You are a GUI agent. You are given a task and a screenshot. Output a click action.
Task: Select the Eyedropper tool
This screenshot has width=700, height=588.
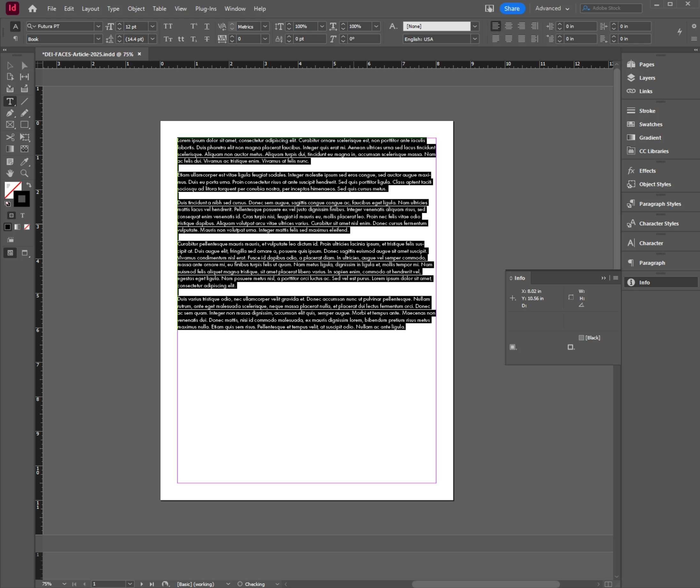click(x=24, y=162)
